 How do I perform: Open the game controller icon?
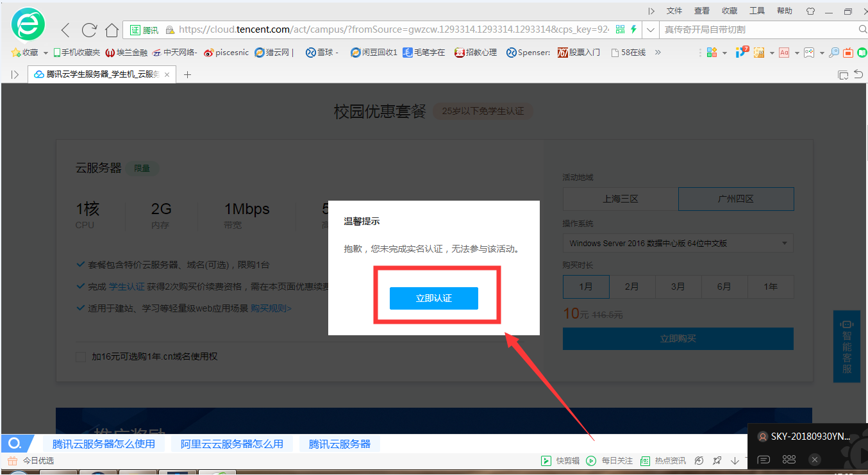[x=809, y=53]
